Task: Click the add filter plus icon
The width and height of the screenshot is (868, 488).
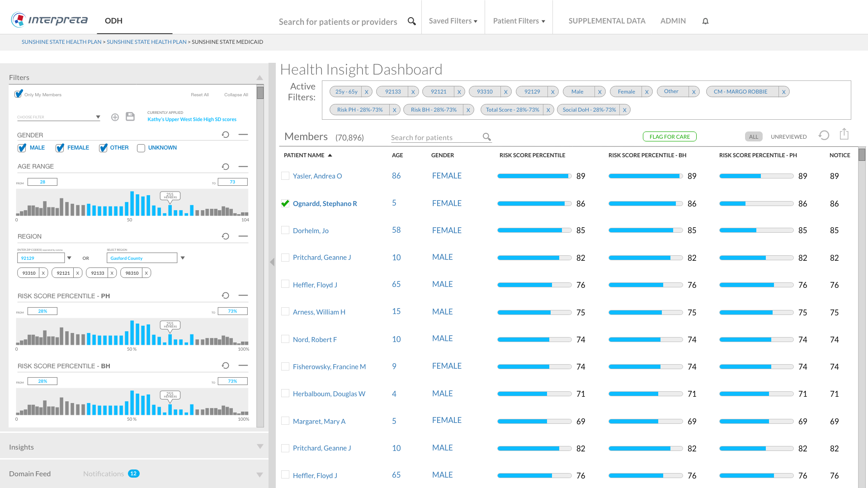Action: pos(115,117)
